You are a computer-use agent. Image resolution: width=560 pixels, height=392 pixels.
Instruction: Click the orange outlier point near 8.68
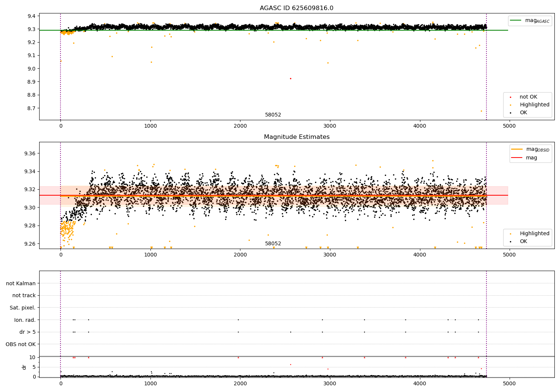(481, 111)
